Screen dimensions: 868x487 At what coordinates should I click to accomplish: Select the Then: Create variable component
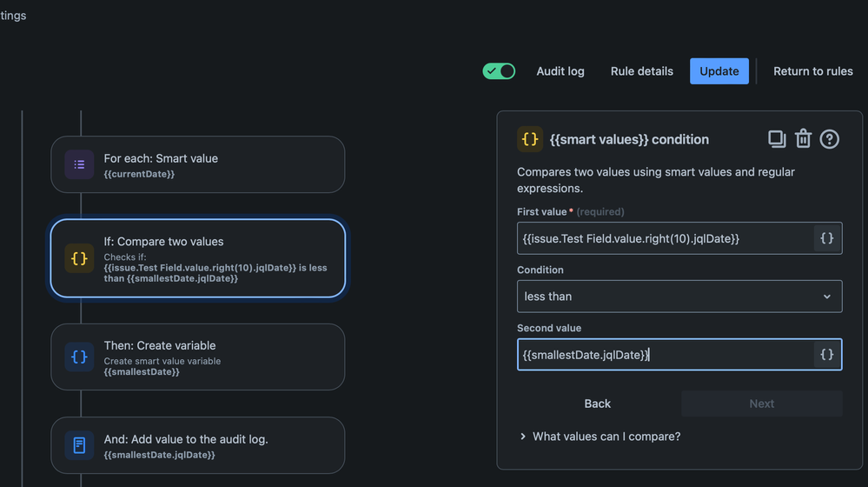[x=197, y=357]
